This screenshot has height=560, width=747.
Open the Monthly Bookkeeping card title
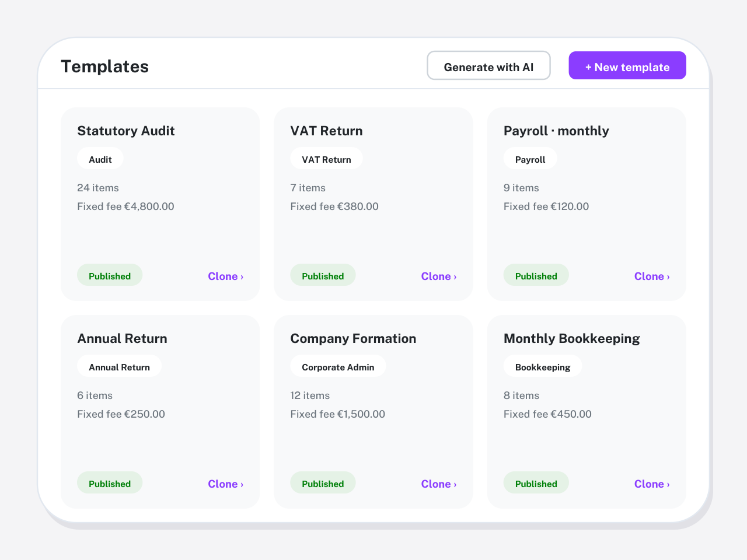pyautogui.click(x=572, y=338)
